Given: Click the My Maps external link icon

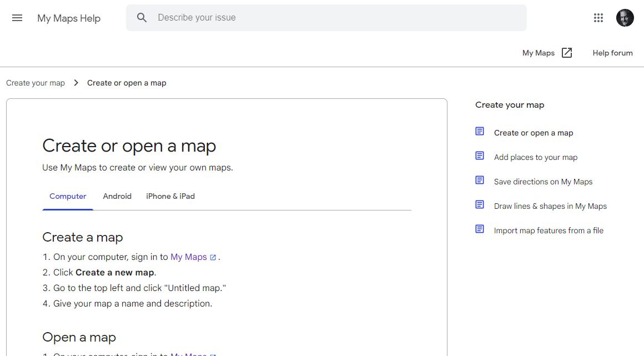Looking at the screenshot, I should (567, 53).
